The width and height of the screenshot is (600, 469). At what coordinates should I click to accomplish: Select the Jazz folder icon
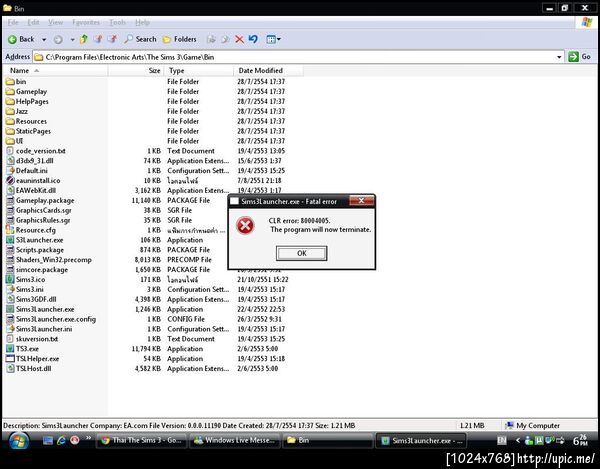(x=10, y=111)
